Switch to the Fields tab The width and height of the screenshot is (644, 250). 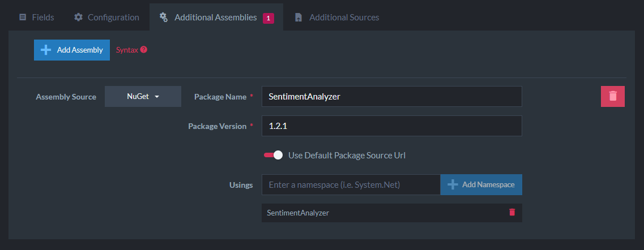coord(37,17)
